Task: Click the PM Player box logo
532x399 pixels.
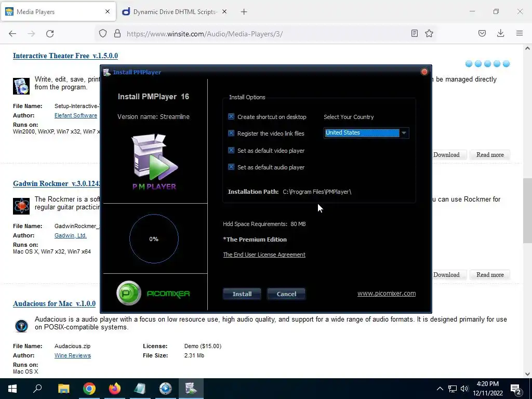Action: click(x=154, y=162)
